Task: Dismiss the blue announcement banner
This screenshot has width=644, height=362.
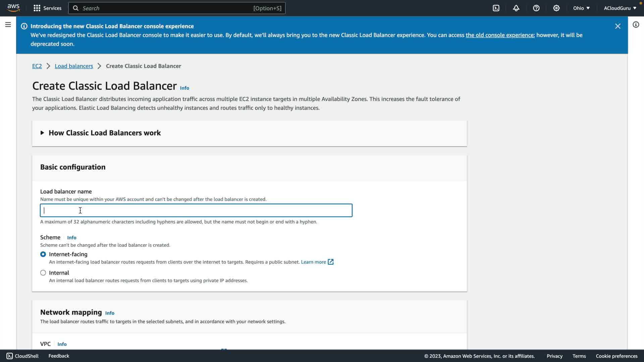Action: 618,26
